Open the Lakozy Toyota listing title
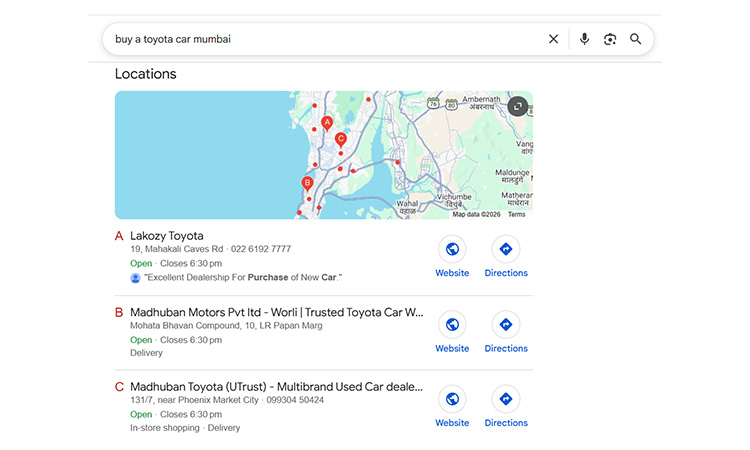The image size is (750, 450). click(166, 236)
